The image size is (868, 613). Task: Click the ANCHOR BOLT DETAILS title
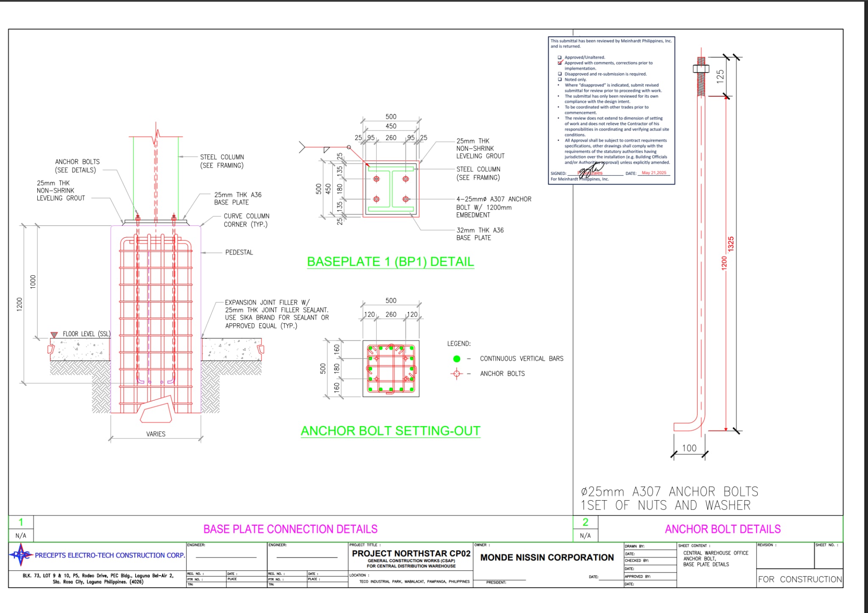point(723,529)
